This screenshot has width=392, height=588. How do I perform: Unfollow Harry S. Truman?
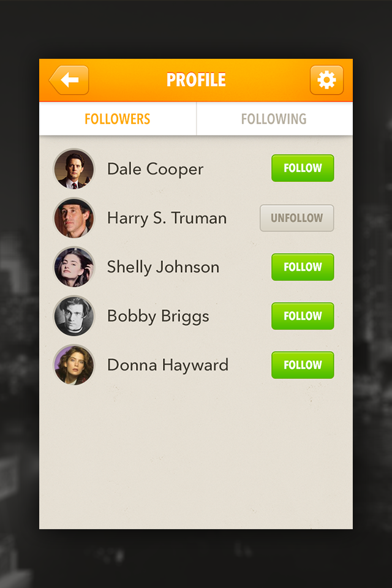[x=296, y=218]
